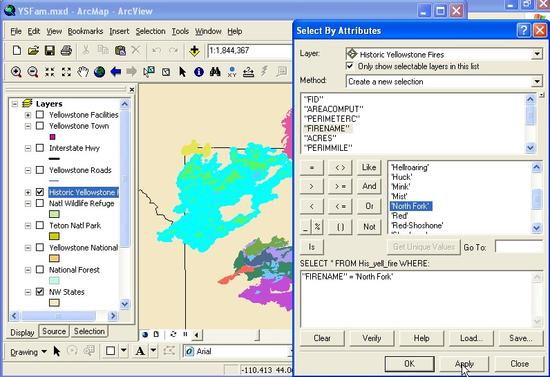Click the Find binoculars icon
This screenshot has height=377, width=550.
[x=215, y=72]
